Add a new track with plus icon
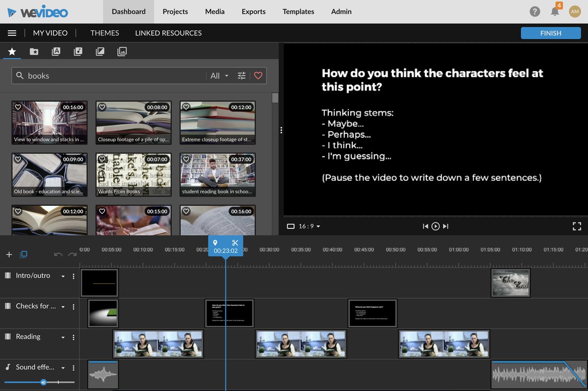This screenshot has height=391, width=588. [x=9, y=254]
